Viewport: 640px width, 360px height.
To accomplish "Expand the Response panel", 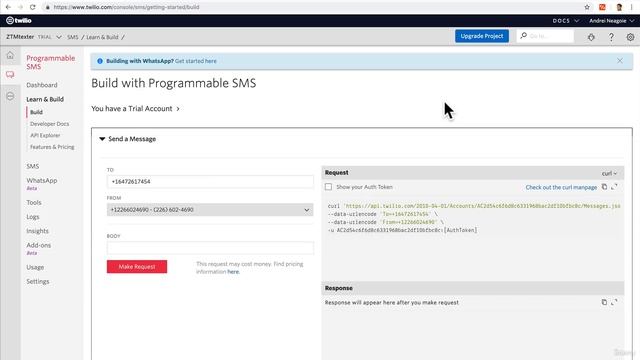I will click(x=614, y=302).
